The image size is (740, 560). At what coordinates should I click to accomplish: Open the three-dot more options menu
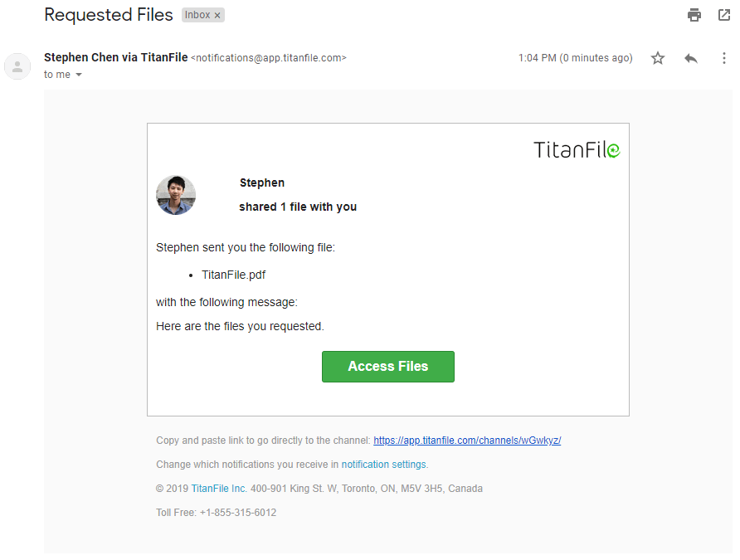coord(724,58)
